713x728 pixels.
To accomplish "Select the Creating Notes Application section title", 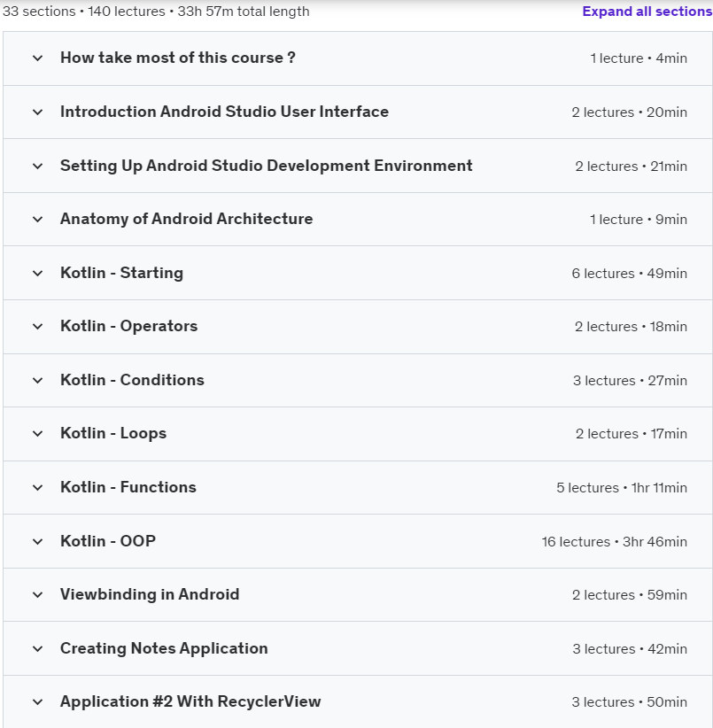I will pyautogui.click(x=164, y=648).
